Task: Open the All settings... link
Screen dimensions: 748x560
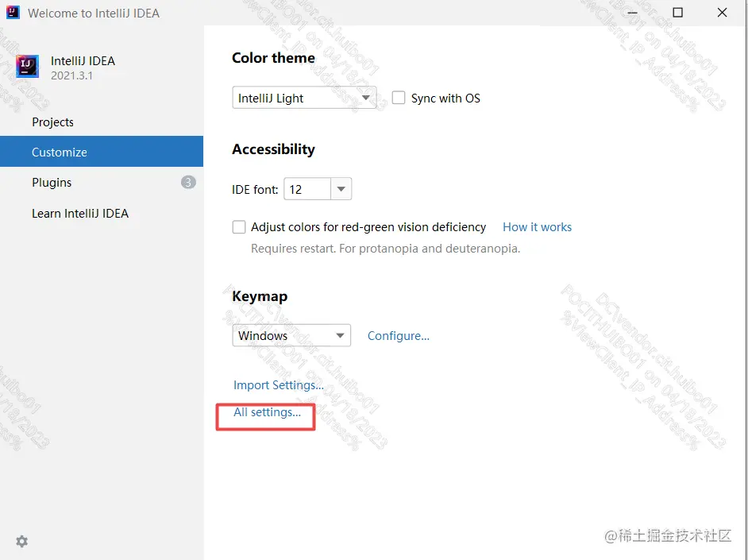Action: [267, 412]
